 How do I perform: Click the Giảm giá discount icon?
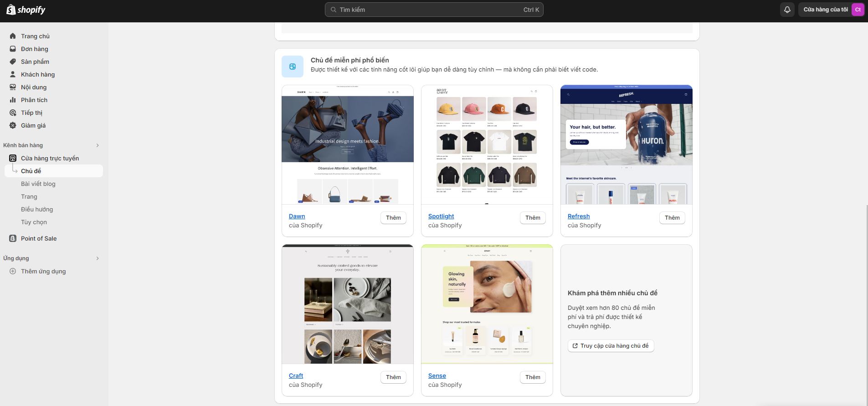13,125
